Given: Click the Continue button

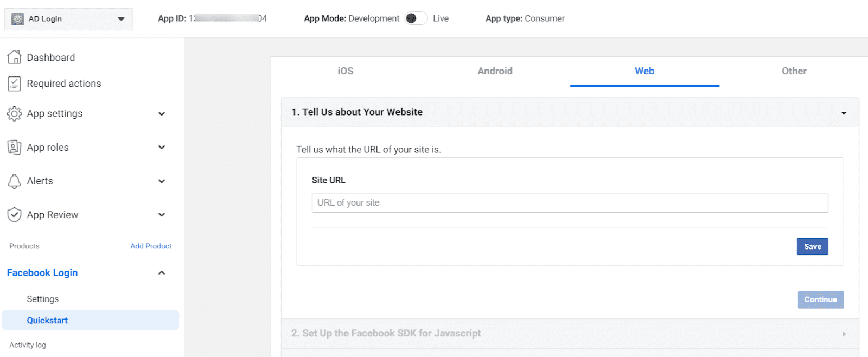Looking at the screenshot, I should coord(820,299).
